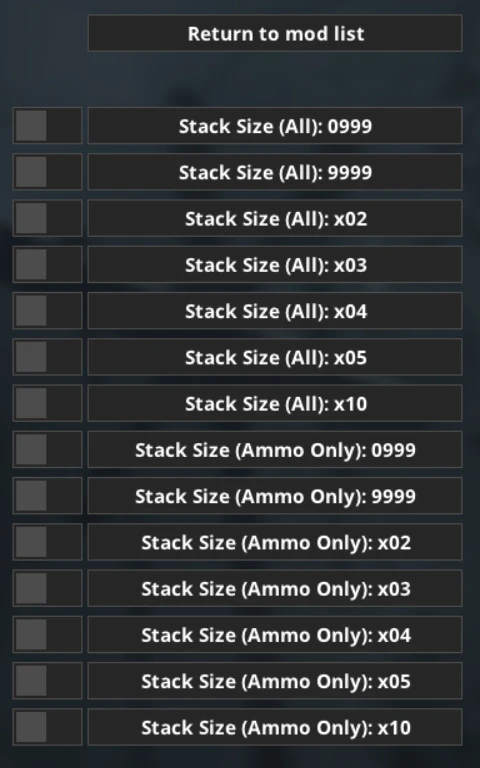Switch on Stack Size (All): x02 toggle

47,218
